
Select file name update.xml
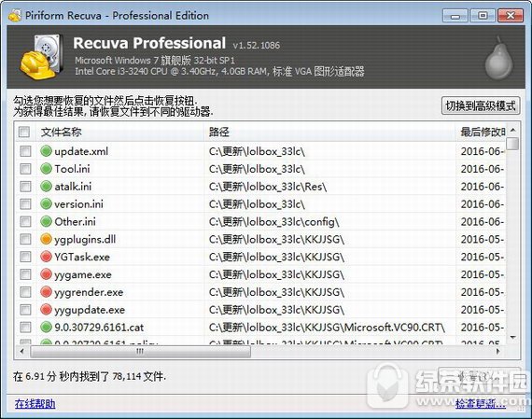(x=81, y=151)
